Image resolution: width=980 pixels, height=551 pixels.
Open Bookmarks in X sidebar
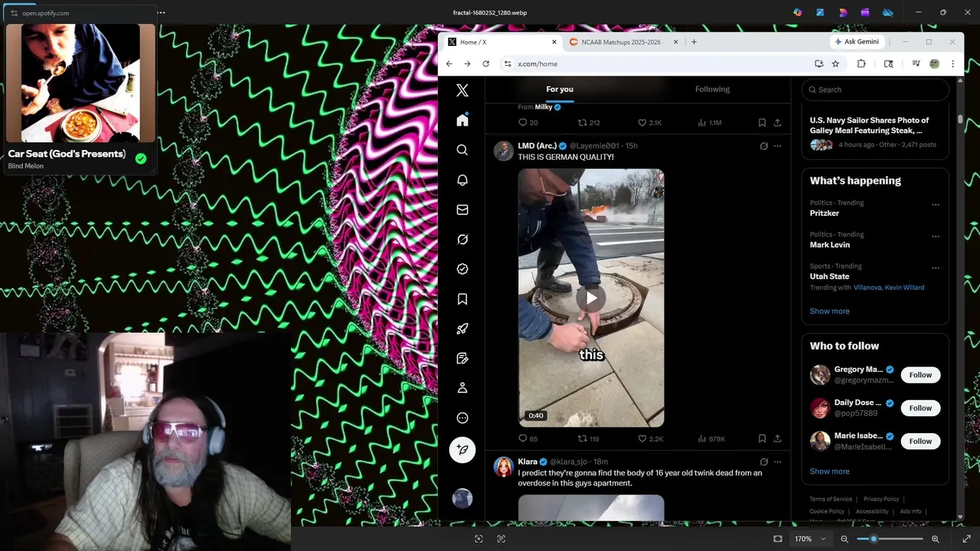pos(462,299)
